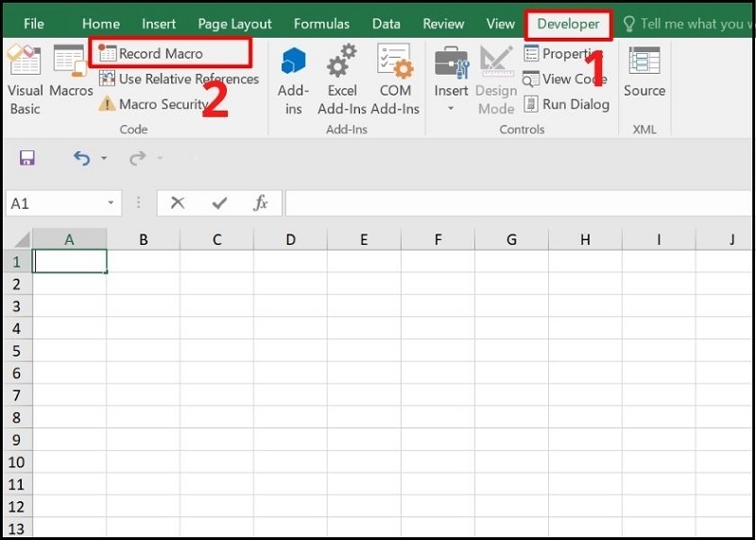The image size is (756, 540).
Task: Click inside the formula bar
Action: [510, 203]
